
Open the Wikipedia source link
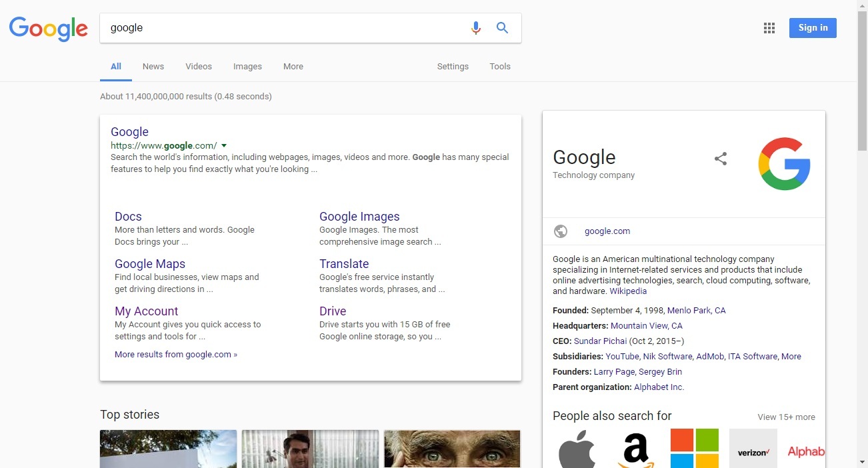(x=628, y=291)
